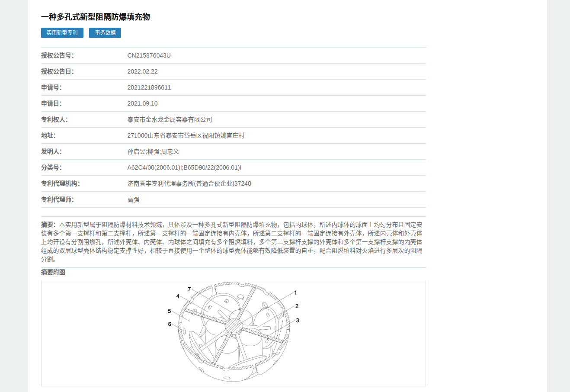Click patentee 泰安市金水龙金属容器有限公司
This screenshot has height=392, width=570.
[x=170, y=119]
